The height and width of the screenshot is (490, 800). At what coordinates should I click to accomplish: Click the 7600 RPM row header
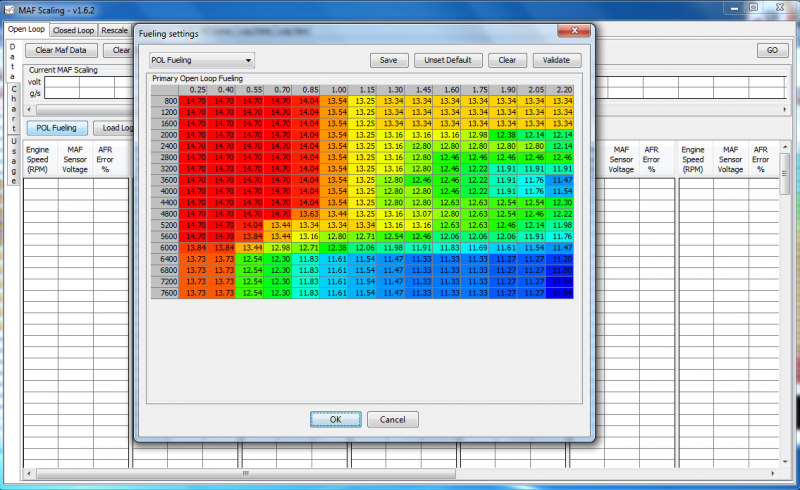pos(165,293)
